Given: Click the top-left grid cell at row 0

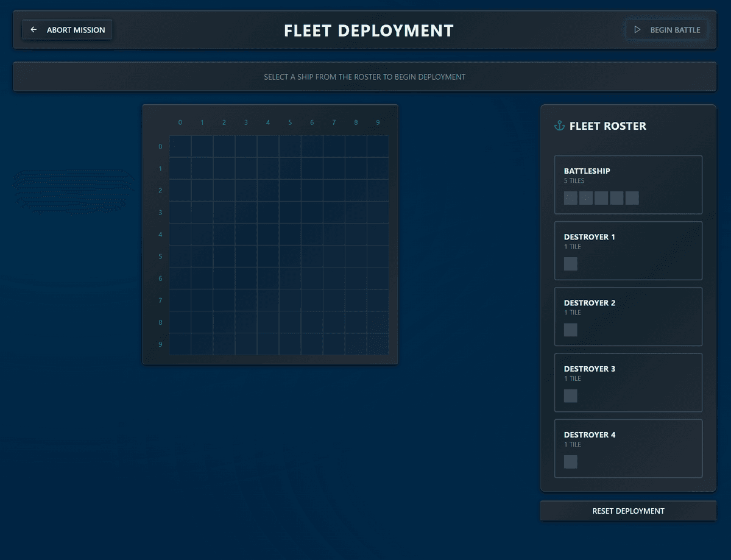Looking at the screenshot, I should click(180, 146).
